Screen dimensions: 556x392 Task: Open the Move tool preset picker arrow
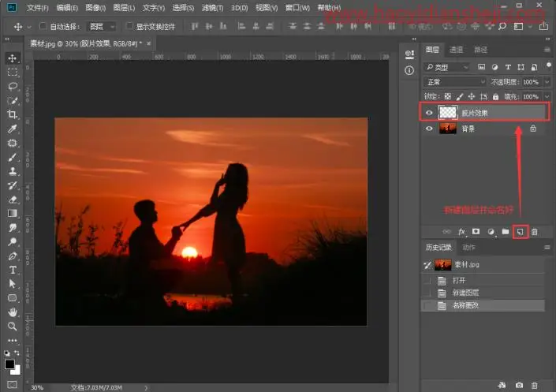click(x=29, y=27)
